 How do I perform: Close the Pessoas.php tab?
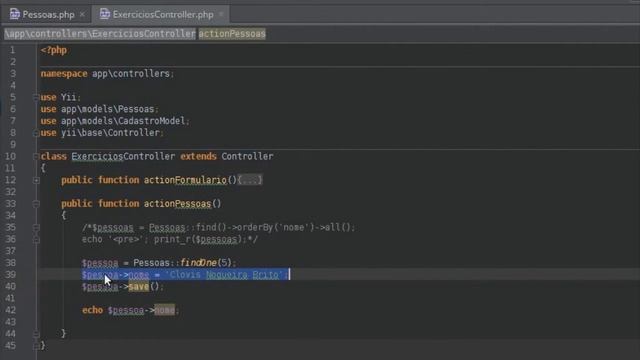[82, 15]
